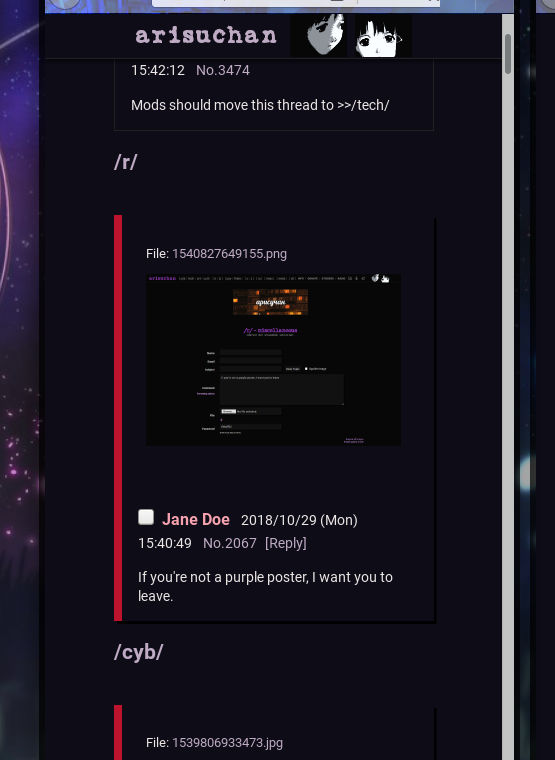Open post number No.2067 link
The width and height of the screenshot is (555, 760).
(x=229, y=543)
